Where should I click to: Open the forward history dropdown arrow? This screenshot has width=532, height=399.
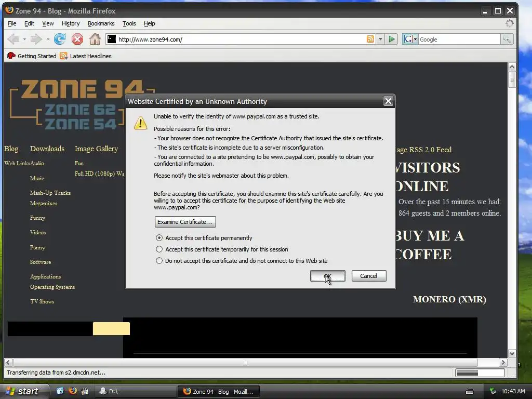coord(47,39)
